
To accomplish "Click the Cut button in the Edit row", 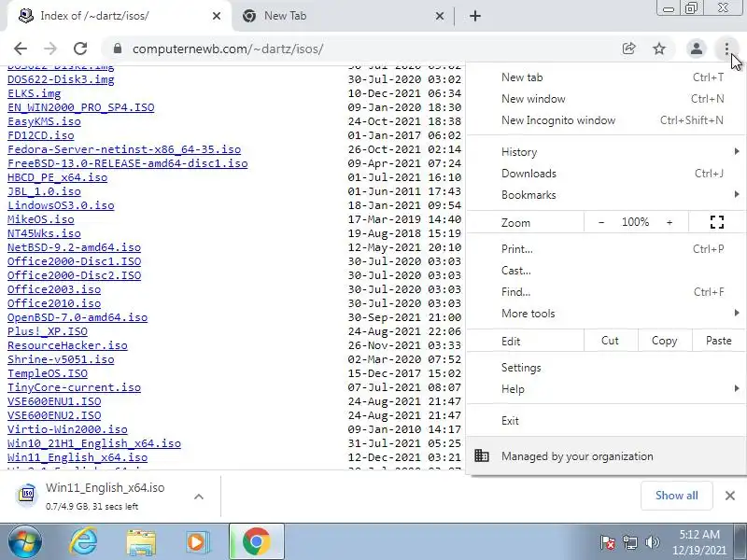I will (x=611, y=341).
